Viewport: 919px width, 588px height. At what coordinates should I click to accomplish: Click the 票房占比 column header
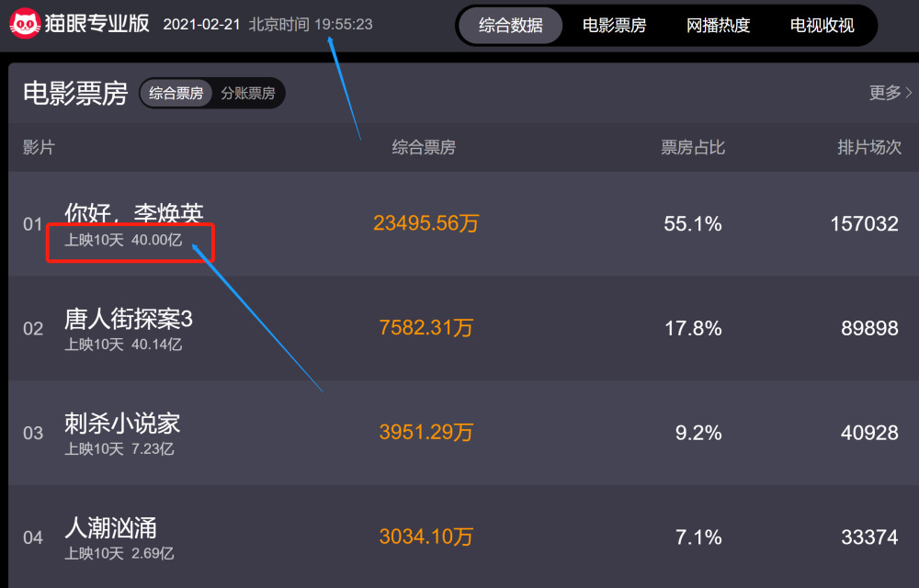pos(693,147)
